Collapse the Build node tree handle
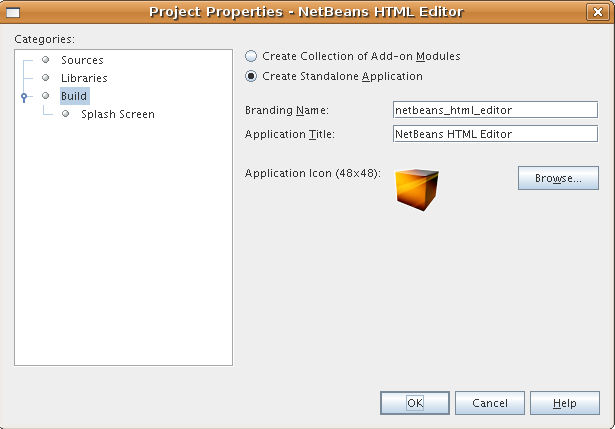This screenshot has width=615, height=429. (x=23, y=96)
